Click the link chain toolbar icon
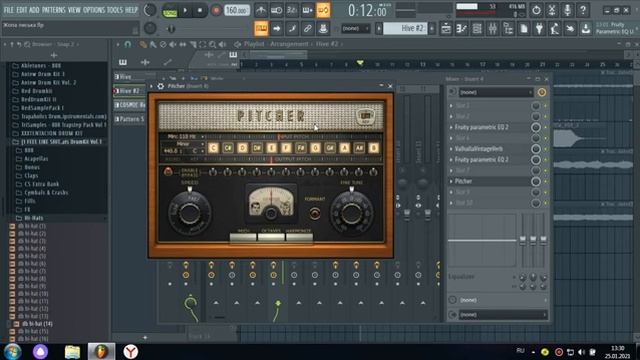This screenshot has height=360, width=640. pyautogui.click(x=308, y=28)
